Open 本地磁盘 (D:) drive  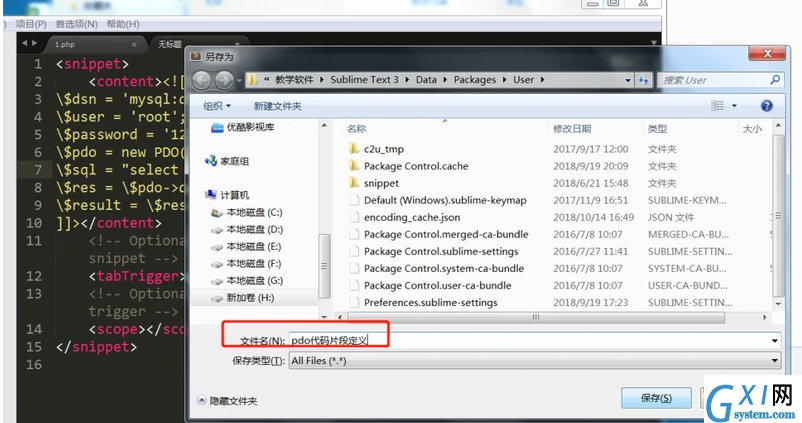[247, 229]
